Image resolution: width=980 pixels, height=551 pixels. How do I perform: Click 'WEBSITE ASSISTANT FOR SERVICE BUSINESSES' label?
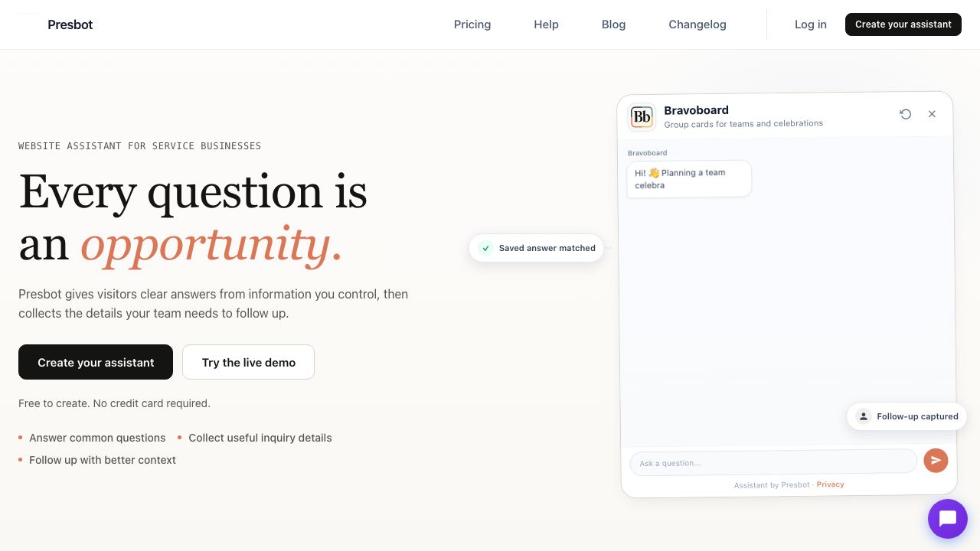[x=140, y=145]
